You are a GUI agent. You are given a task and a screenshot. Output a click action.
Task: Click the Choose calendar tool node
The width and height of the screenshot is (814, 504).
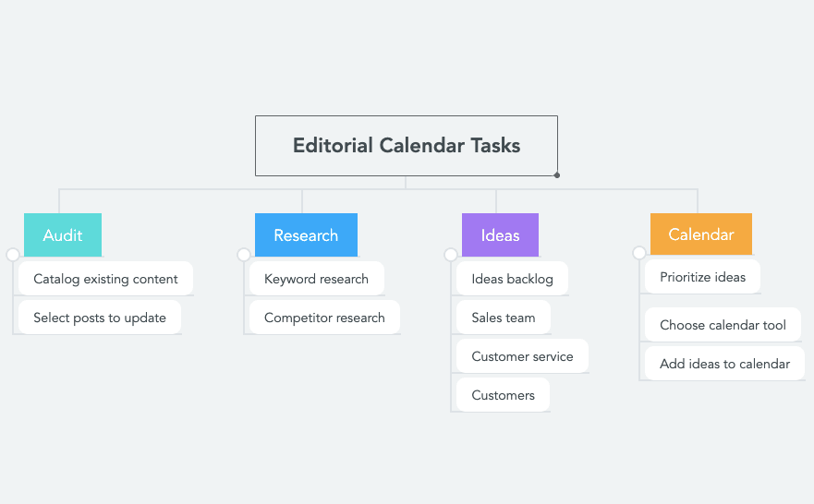pos(723,325)
